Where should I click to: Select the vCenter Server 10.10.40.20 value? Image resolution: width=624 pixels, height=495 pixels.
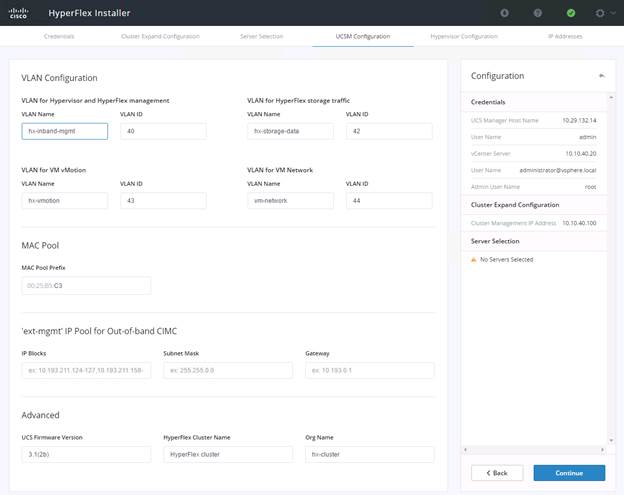(x=581, y=154)
